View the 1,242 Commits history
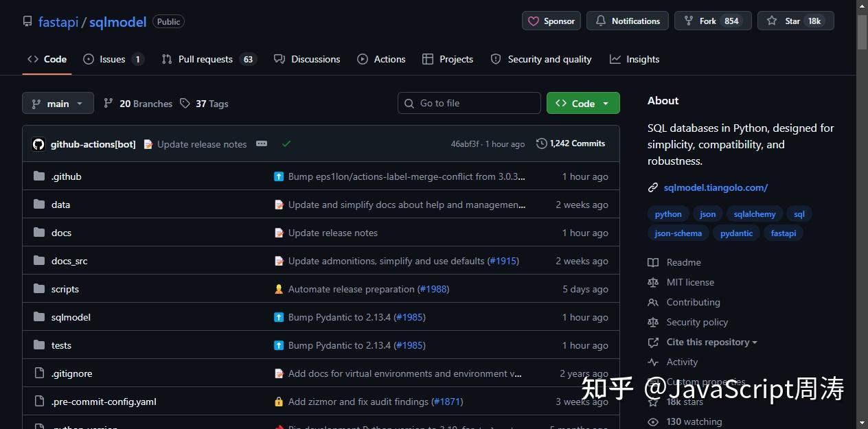The width and height of the screenshot is (868, 429). pos(571,143)
